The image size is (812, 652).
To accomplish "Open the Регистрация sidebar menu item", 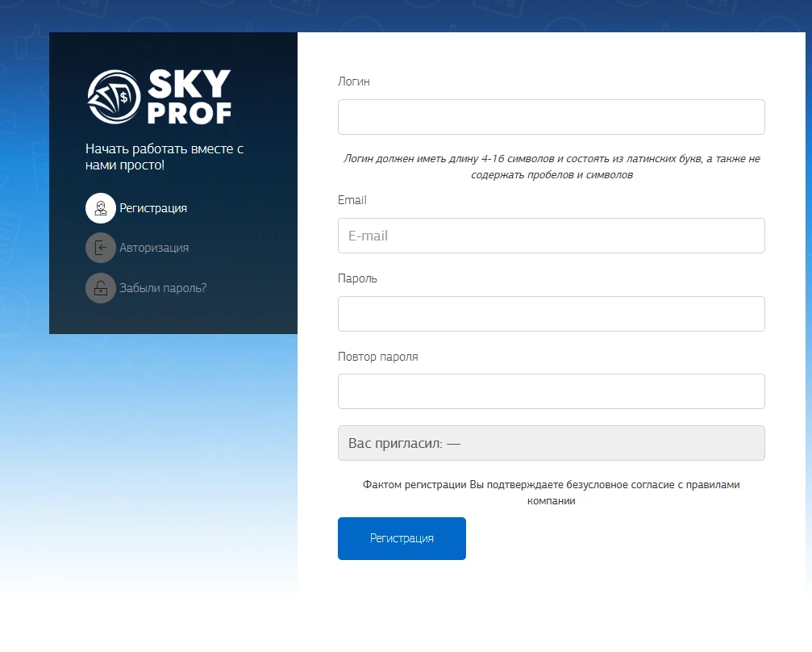I will point(153,208).
